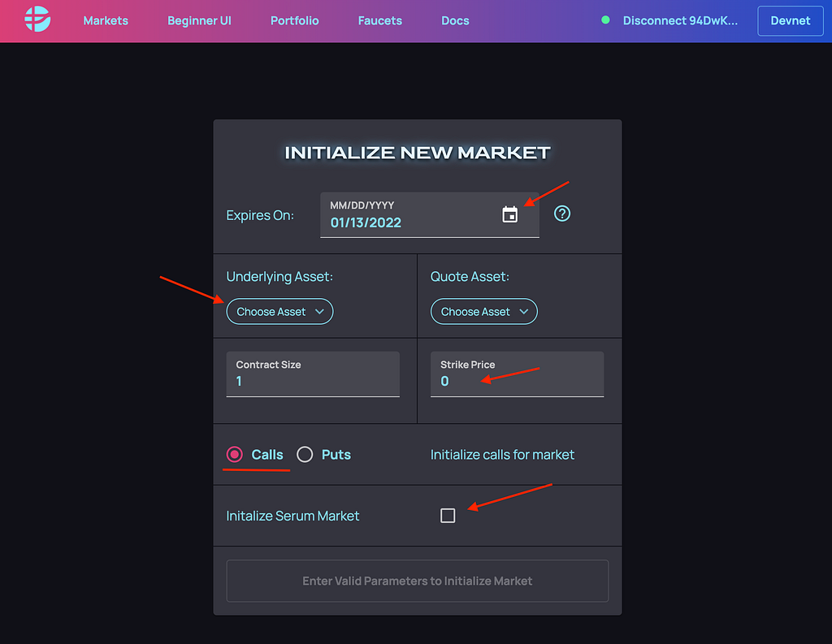Select the Calls radio button

[x=235, y=455]
